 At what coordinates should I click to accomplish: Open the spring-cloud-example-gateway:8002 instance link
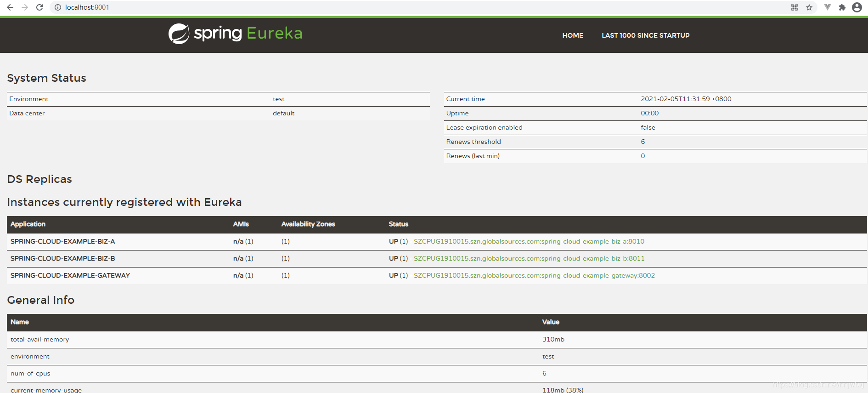tap(534, 275)
